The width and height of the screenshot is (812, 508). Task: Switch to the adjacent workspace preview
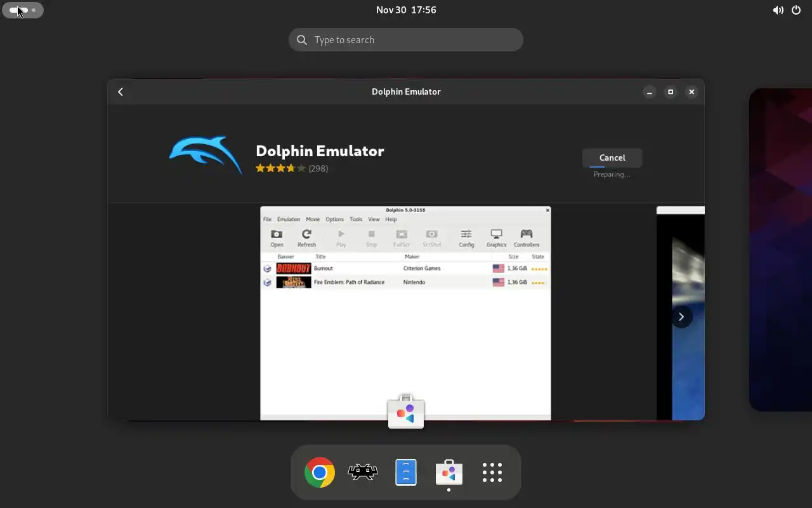click(780, 250)
